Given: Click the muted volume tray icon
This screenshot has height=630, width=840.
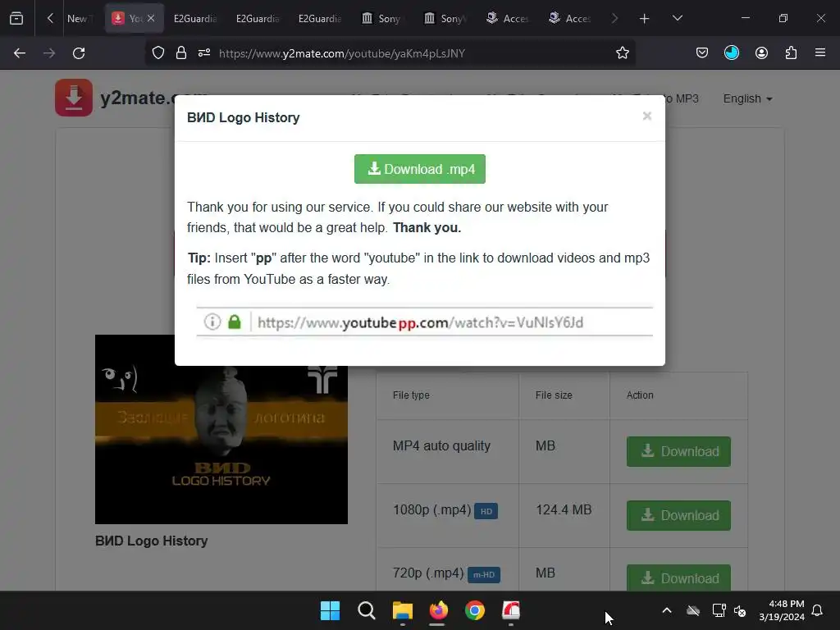Looking at the screenshot, I should point(740,610).
